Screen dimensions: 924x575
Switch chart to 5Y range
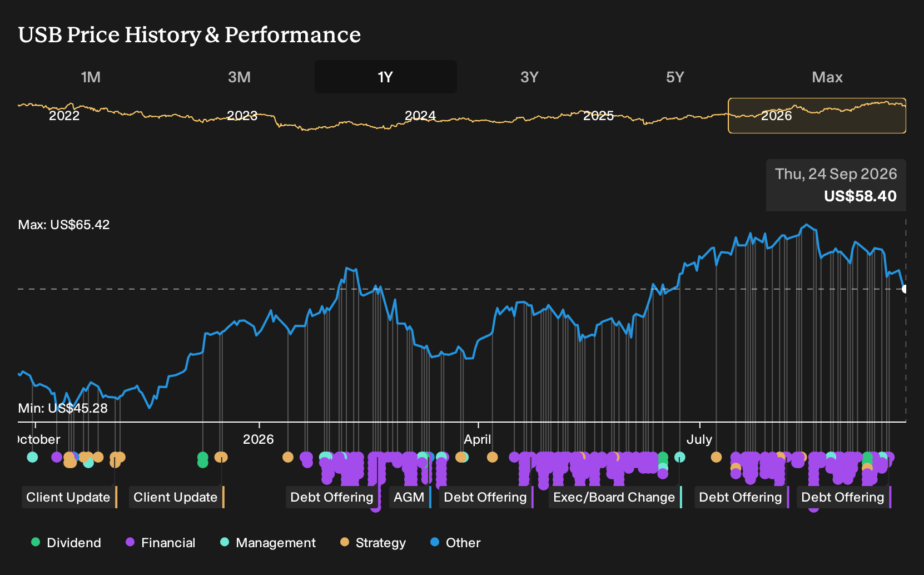(x=675, y=77)
